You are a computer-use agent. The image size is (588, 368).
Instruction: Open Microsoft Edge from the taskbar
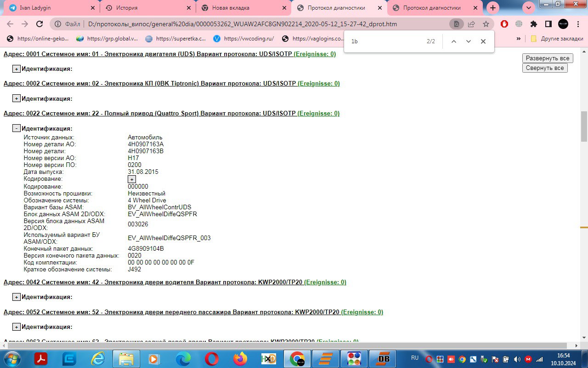point(183,358)
